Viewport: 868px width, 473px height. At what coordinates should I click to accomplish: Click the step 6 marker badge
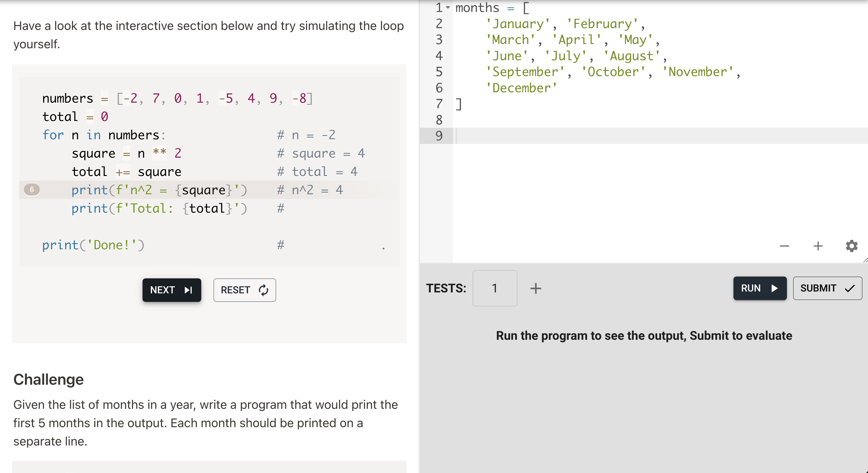click(x=32, y=189)
